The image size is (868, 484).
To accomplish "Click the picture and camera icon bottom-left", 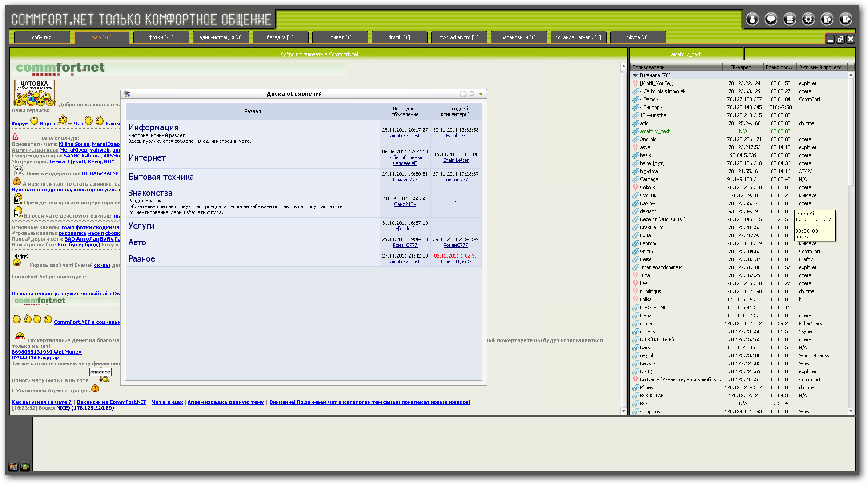I will pos(13,466).
